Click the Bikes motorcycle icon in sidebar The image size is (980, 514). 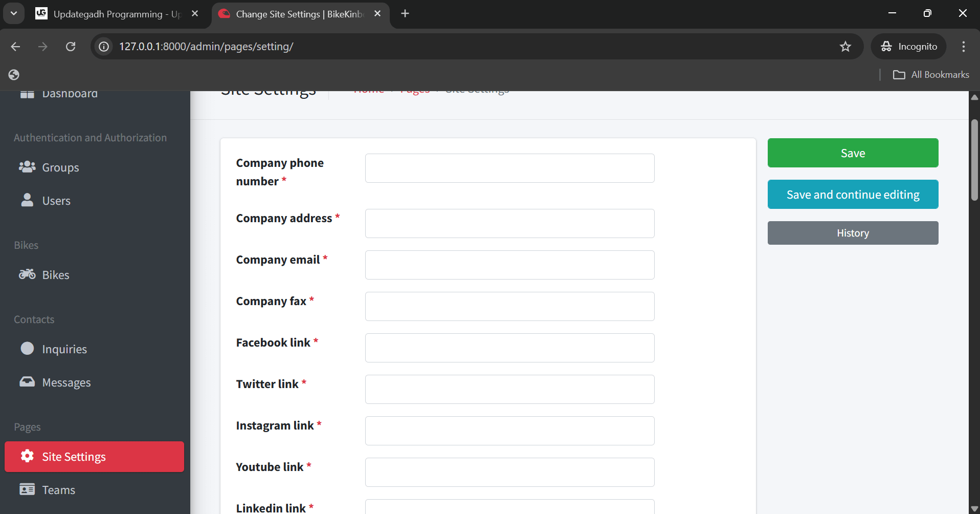(27, 274)
